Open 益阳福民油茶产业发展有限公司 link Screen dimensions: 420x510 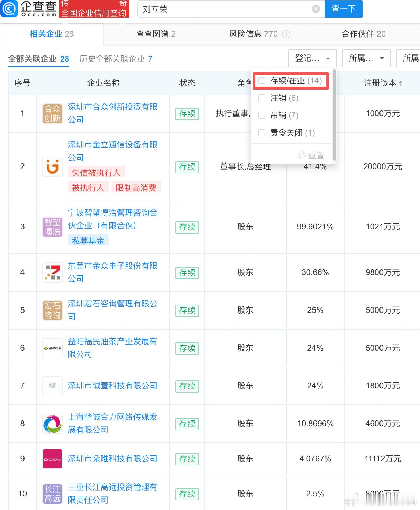(x=113, y=348)
